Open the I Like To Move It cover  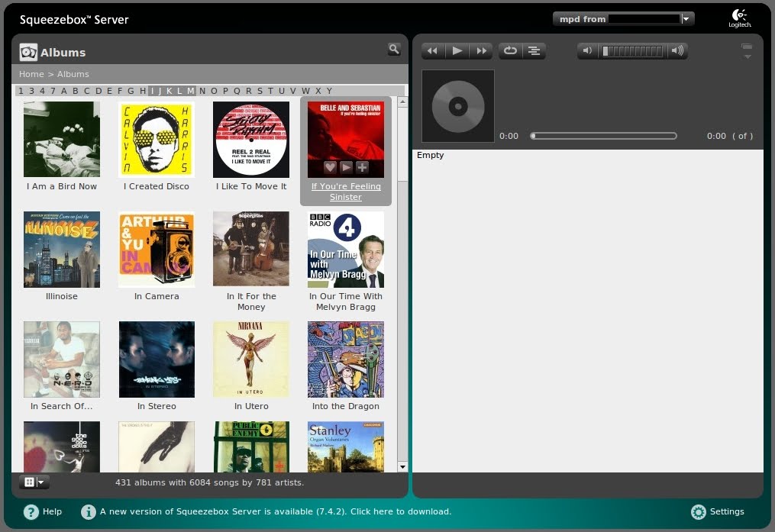point(251,140)
